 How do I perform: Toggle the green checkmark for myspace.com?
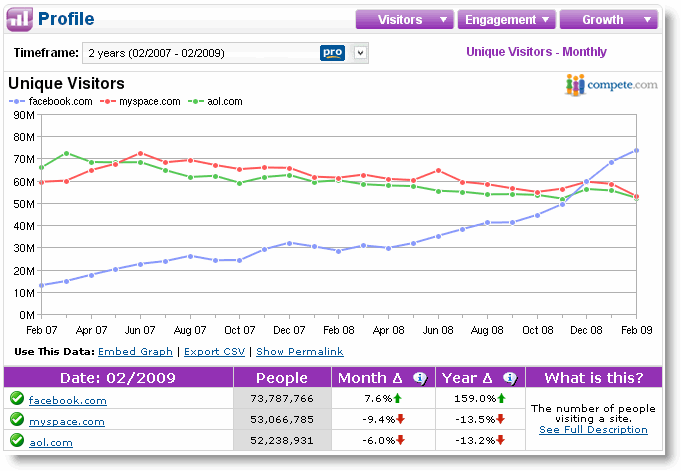click(17, 419)
